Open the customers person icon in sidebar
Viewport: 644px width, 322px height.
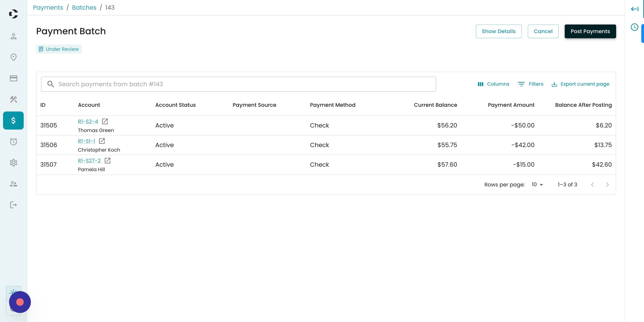pyautogui.click(x=14, y=36)
